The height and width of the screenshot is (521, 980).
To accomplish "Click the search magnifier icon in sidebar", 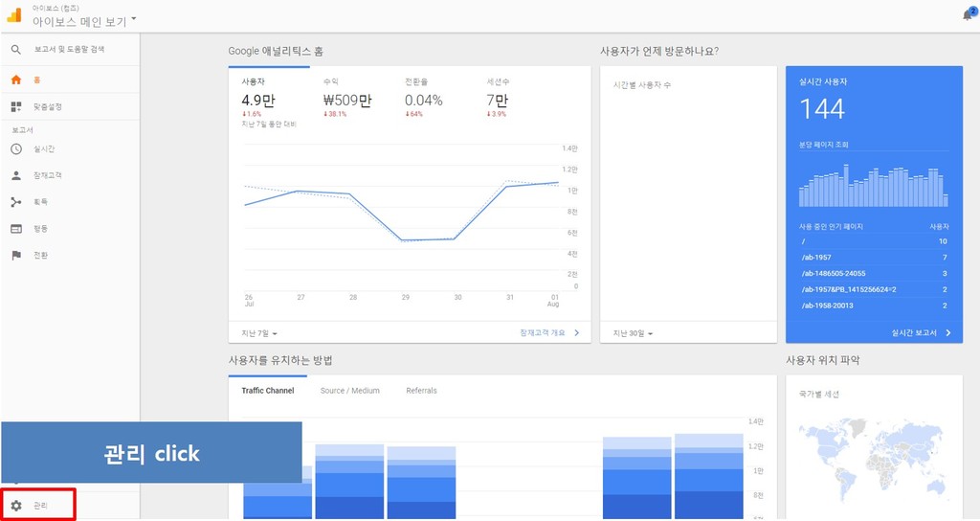I will [16, 50].
